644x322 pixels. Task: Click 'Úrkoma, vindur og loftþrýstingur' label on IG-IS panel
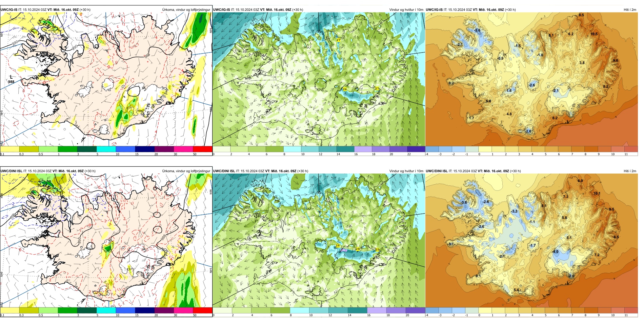click(x=186, y=10)
